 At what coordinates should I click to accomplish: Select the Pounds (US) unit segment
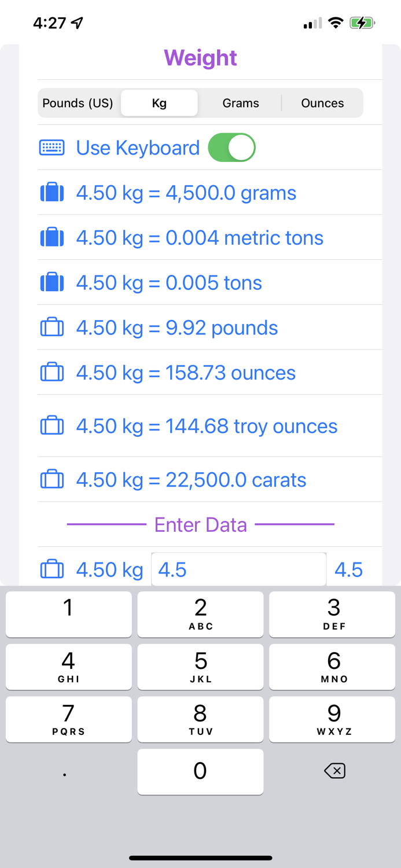tap(78, 103)
